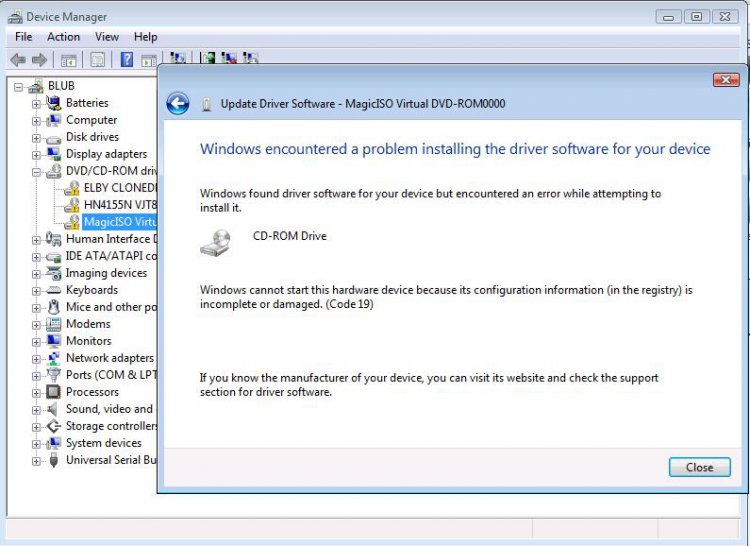Screen dimensions: 750x546
Task: Expand the IDE ATA/ATAPI controllers category
Action: [x=36, y=257]
